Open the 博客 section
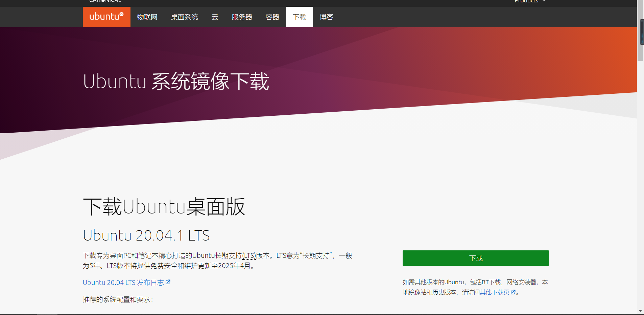This screenshot has height=315, width=644. tap(326, 17)
